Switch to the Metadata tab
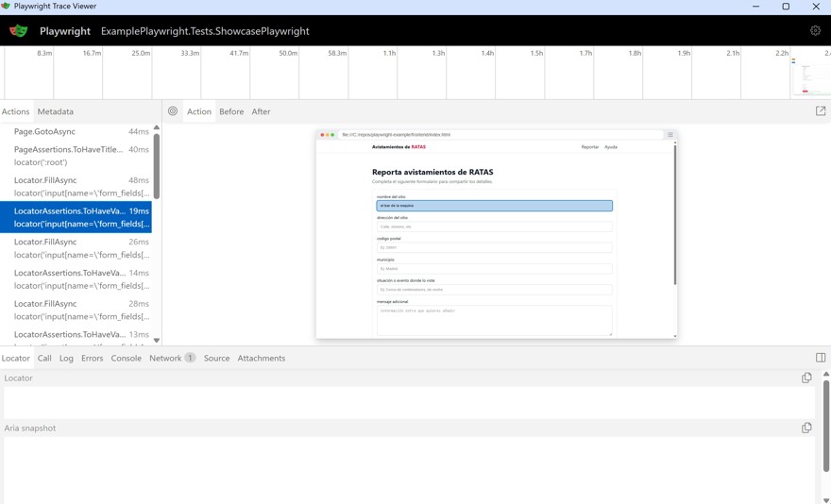 [x=56, y=111]
